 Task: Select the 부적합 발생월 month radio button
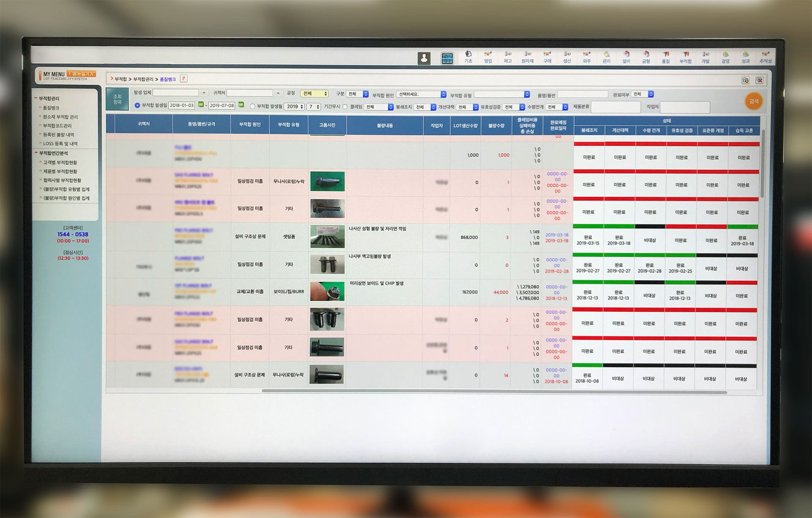[x=252, y=106]
